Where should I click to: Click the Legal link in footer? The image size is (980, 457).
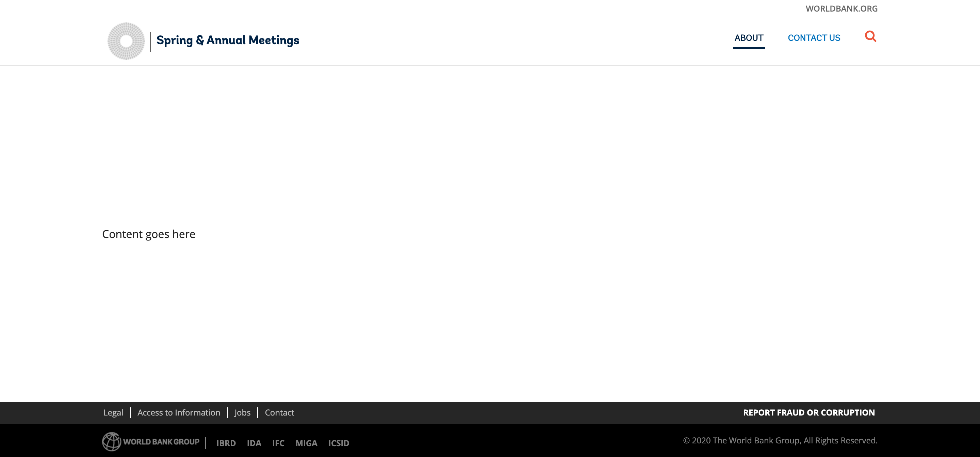point(113,413)
